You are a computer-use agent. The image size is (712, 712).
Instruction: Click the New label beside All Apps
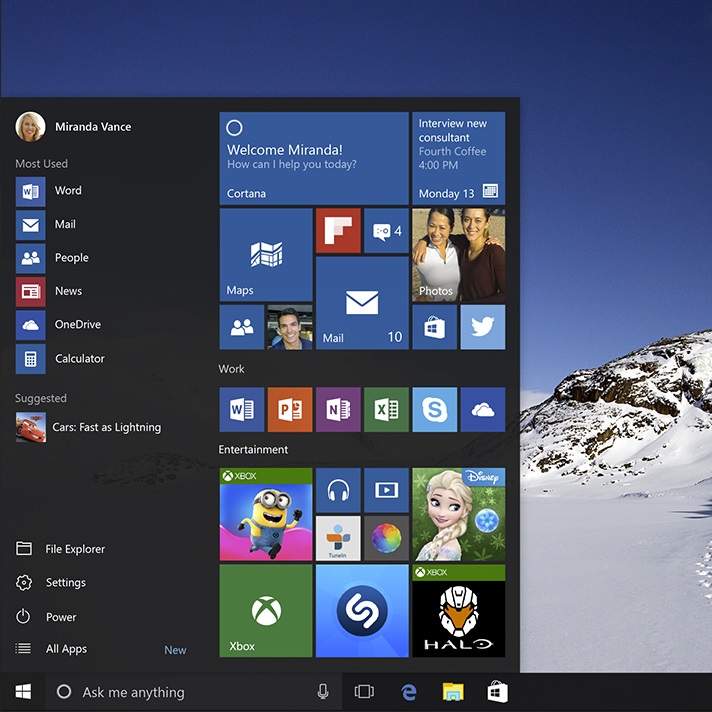tap(175, 650)
